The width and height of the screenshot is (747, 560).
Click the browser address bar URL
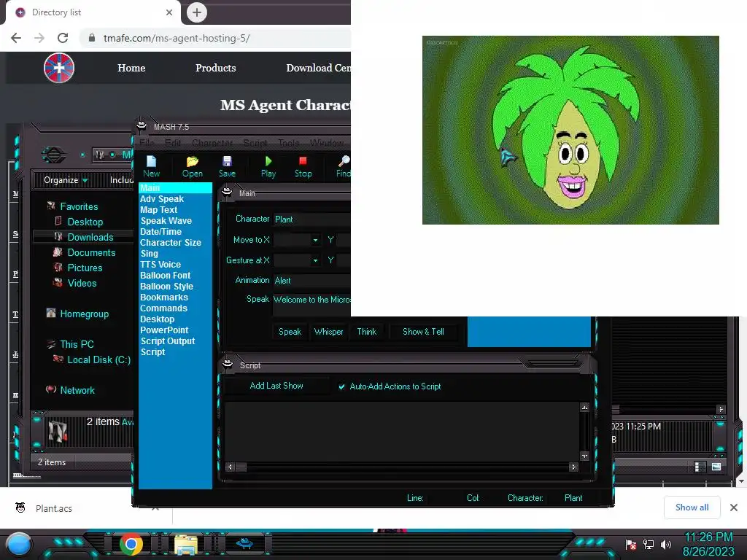[x=177, y=38]
